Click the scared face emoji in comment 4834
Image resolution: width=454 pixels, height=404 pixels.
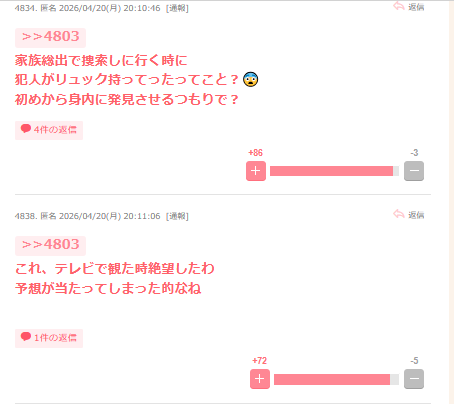(x=250, y=80)
